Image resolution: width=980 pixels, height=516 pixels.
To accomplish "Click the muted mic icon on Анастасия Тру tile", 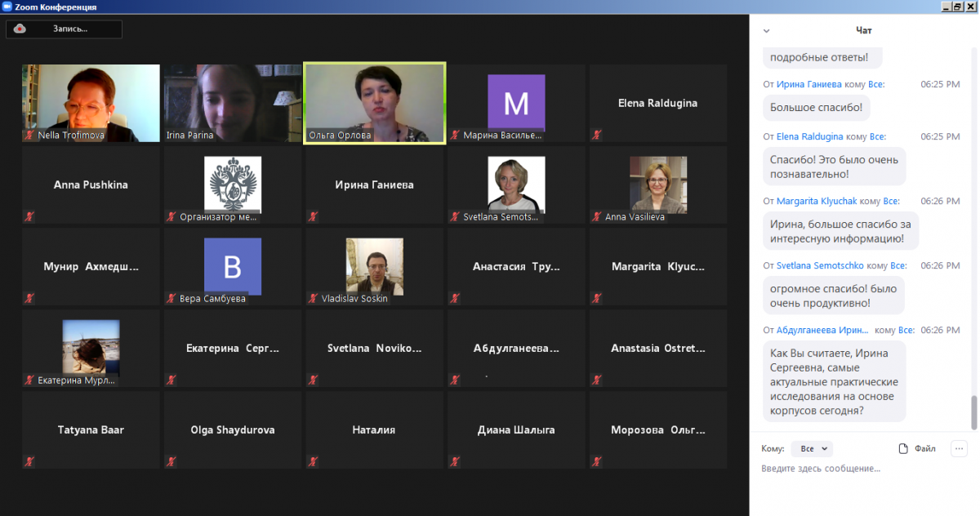I will click(x=456, y=299).
